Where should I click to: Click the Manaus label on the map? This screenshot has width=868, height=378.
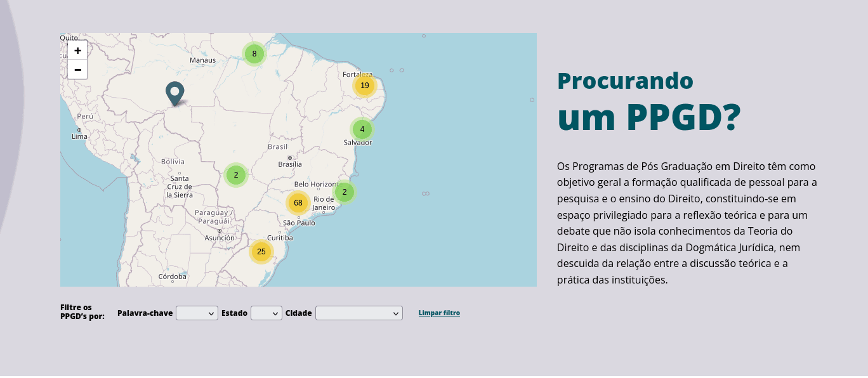tap(203, 60)
